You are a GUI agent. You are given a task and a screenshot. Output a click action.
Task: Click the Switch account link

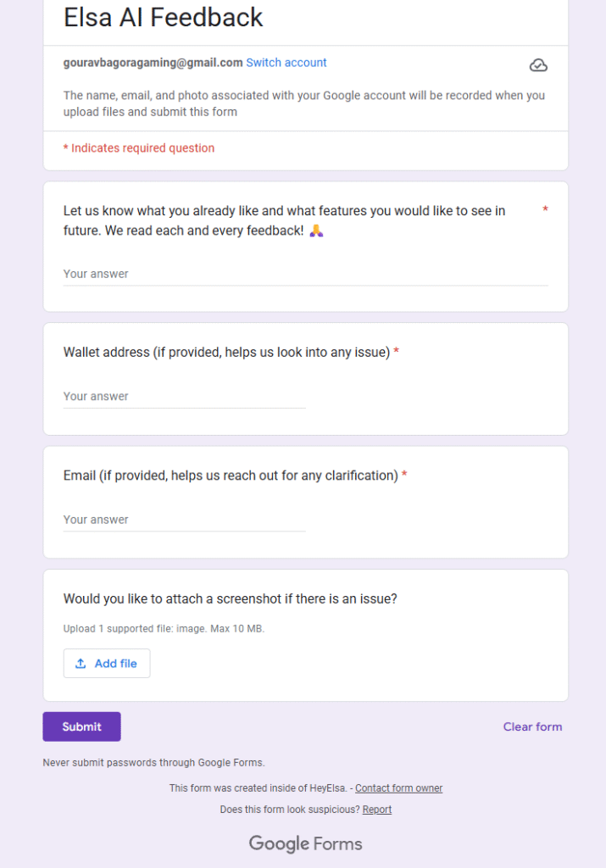286,63
